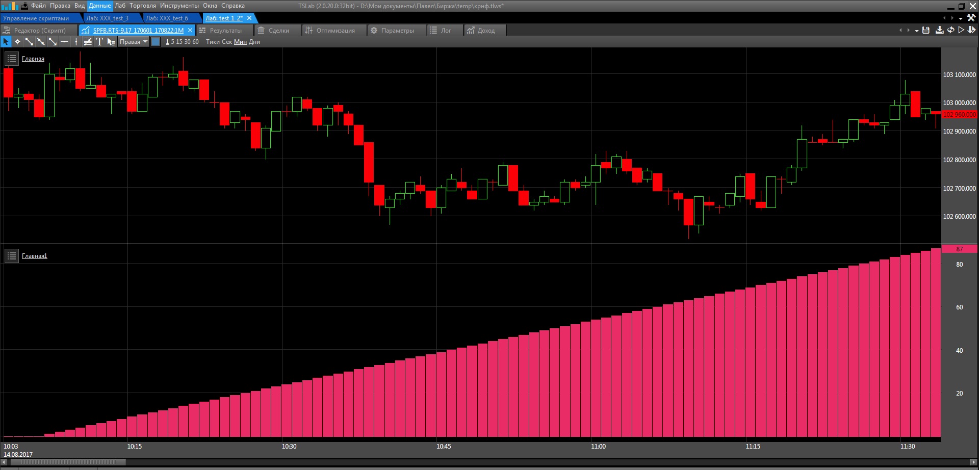The image size is (980, 470).
Task: Click the download-to-tray icon in the top-right toolbar
Action: click(x=939, y=30)
